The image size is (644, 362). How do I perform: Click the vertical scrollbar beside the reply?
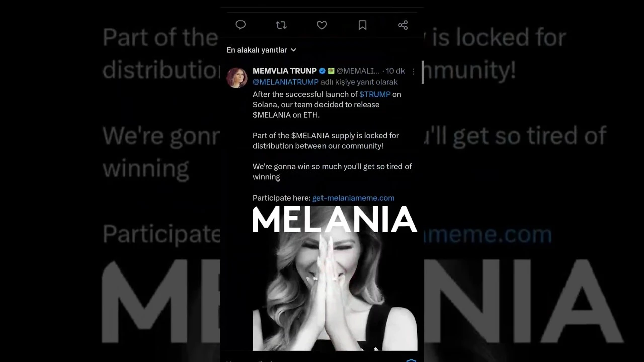[x=422, y=72]
